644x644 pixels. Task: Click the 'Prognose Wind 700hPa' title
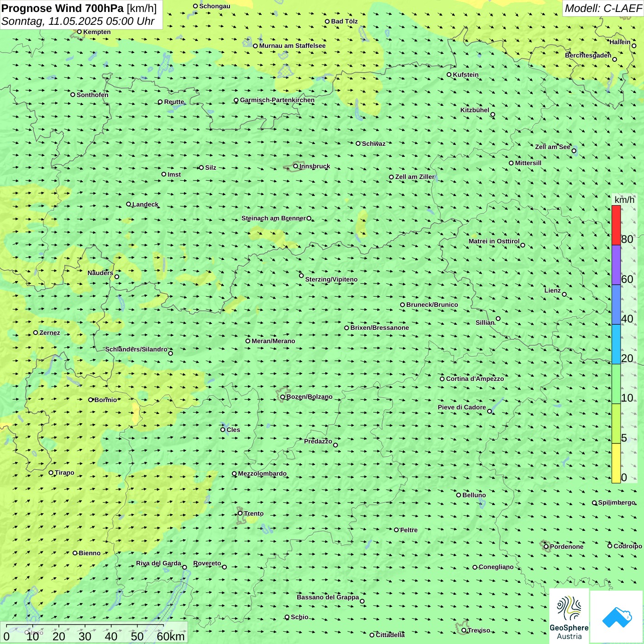(63, 8)
